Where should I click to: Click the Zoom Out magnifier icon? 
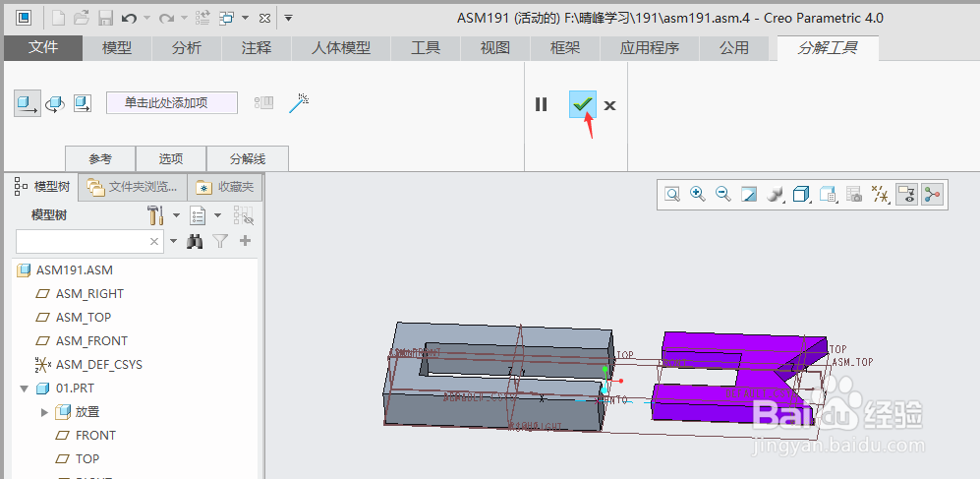tap(723, 195)
